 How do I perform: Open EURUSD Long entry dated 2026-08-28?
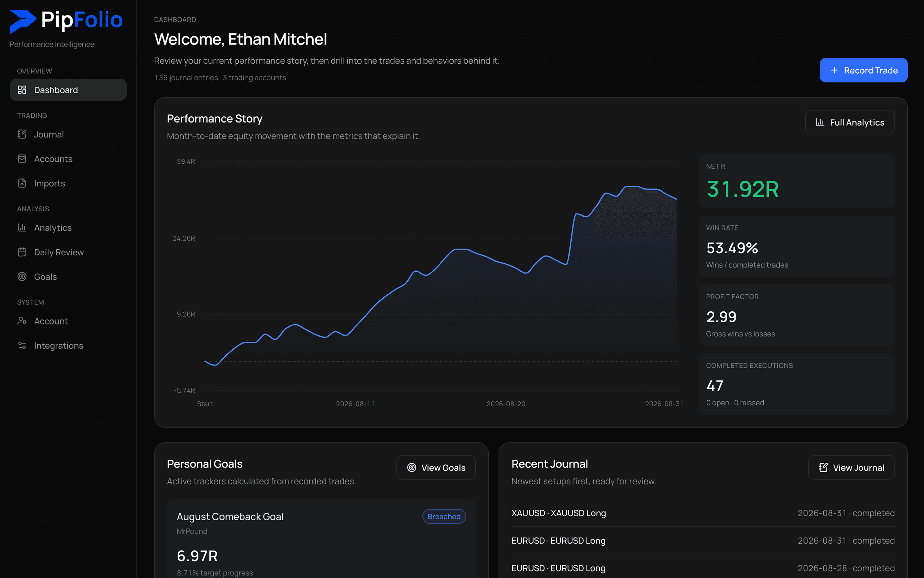[x=703, y=568]
